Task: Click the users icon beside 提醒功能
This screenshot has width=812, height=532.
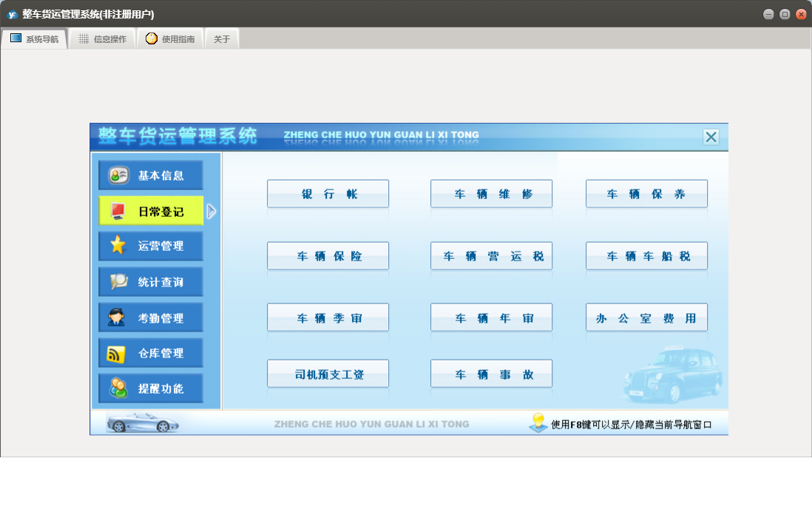Action: pyautogui.click(x=118, y=388)
